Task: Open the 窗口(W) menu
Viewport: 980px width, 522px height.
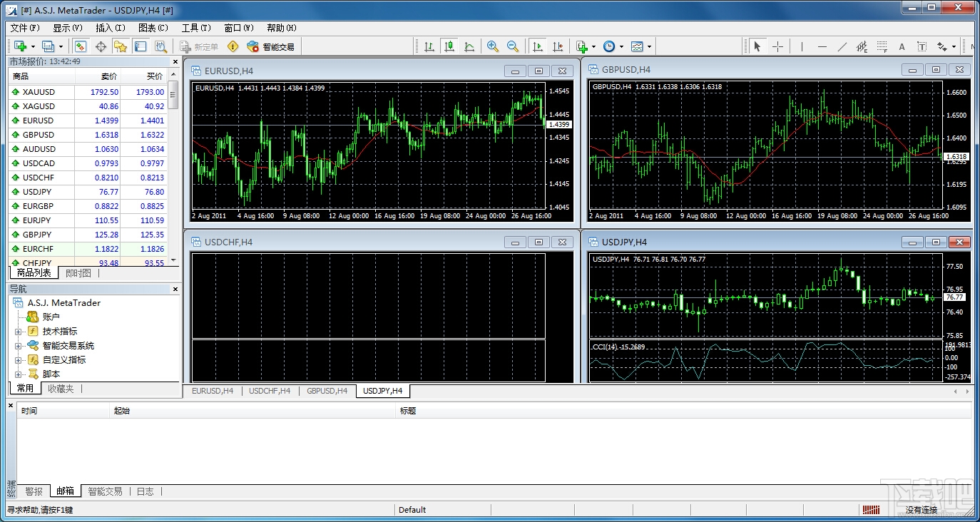Action: click(239, 28)
